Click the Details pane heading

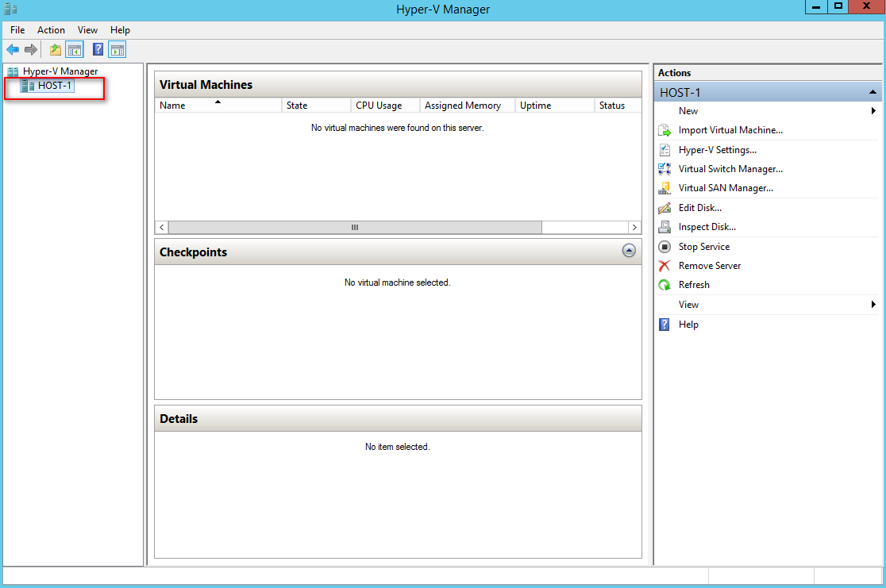pos(179,418)
